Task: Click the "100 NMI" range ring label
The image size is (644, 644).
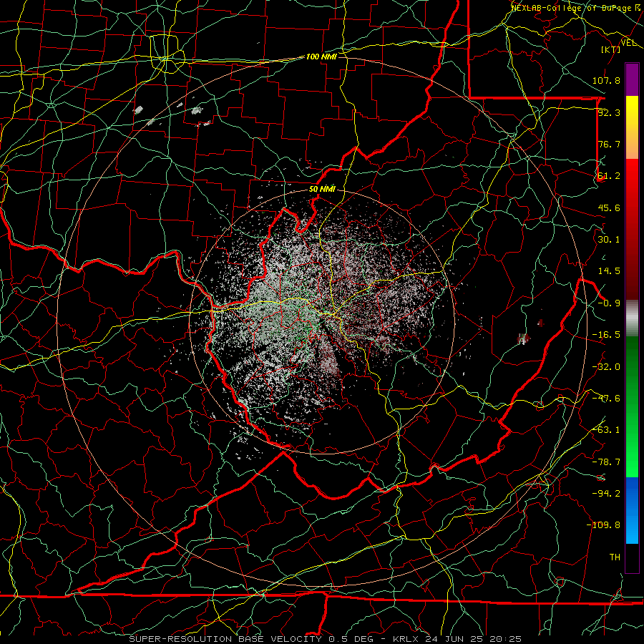Action: coord(321,57)
